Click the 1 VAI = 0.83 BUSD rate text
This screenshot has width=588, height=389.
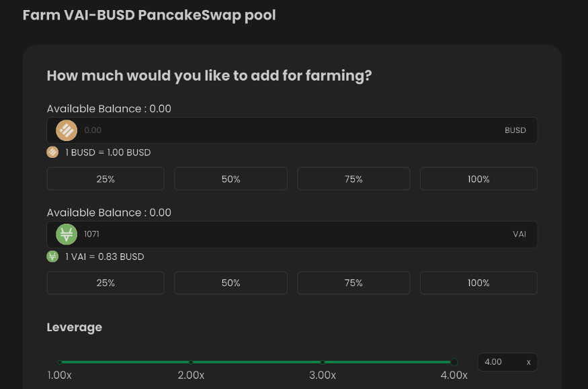pos(105,257)
